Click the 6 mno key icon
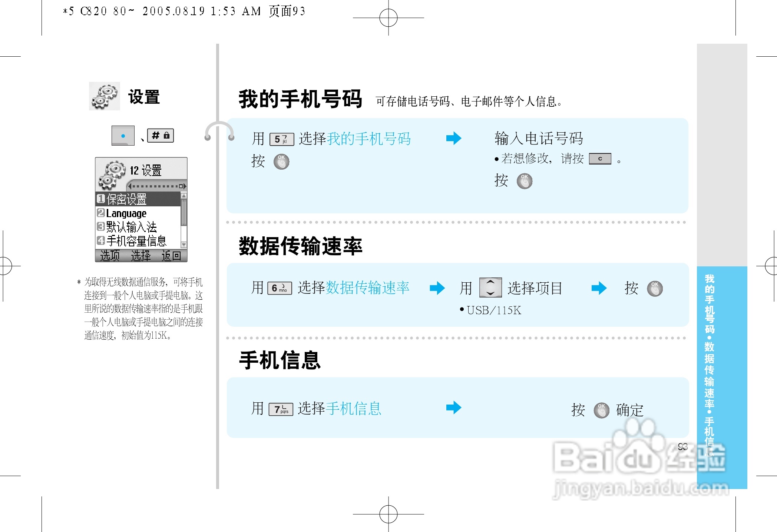 (280, 288)
